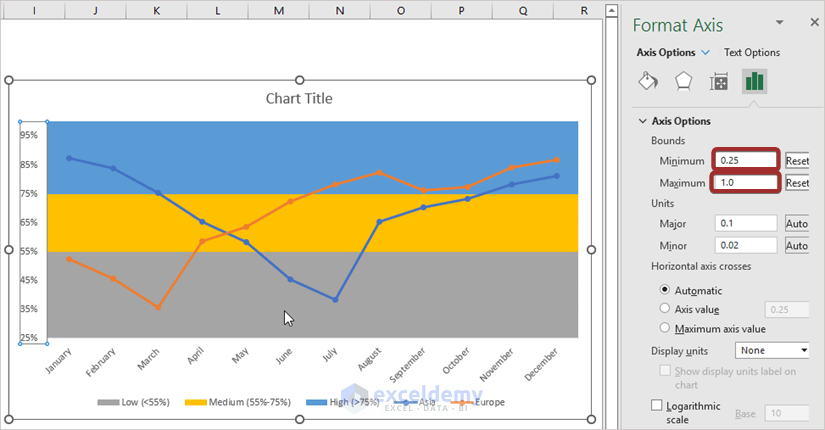The height and width of the screenshot is (430, 825).
Task: Switch to Text Options tab
Action: (752, 53)
